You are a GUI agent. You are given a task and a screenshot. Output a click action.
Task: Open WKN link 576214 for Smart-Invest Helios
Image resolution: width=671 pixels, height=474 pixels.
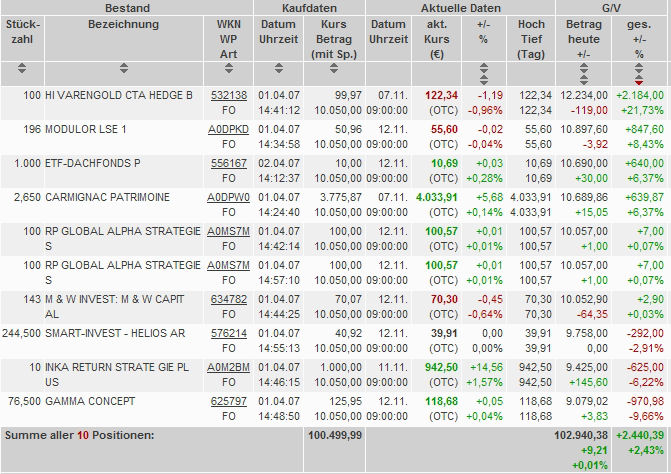point(229,333)
